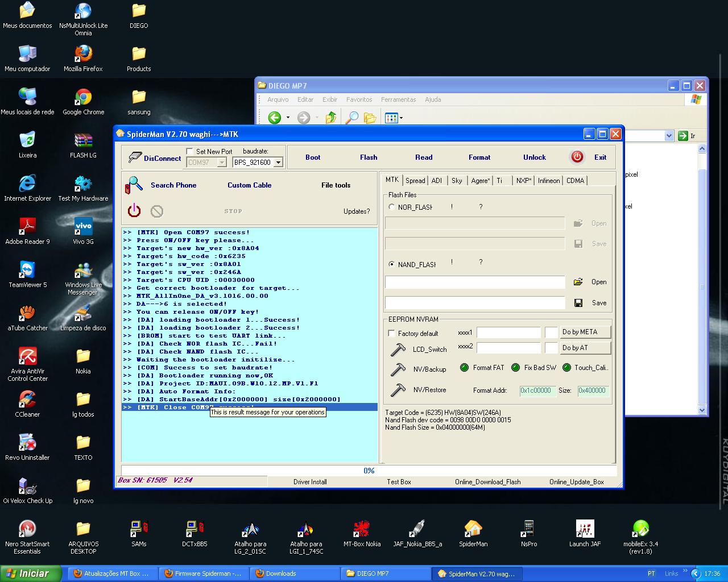Click the DisConnect cable icon

point(134,157)
